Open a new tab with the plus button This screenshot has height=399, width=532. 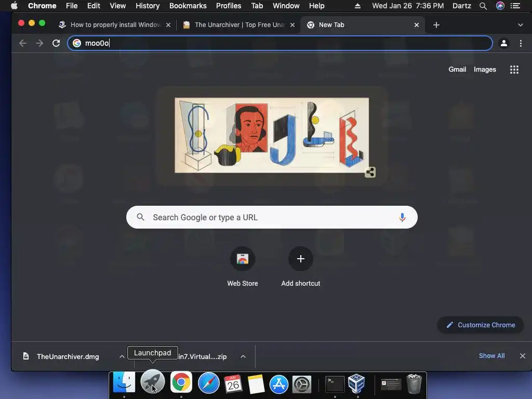436,25
